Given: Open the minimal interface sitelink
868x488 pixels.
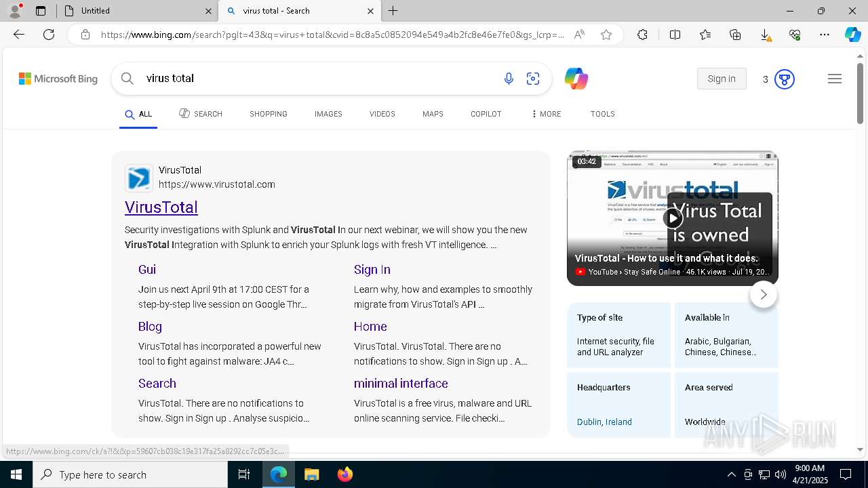Looking at the screenshot, I should point(401,384).
